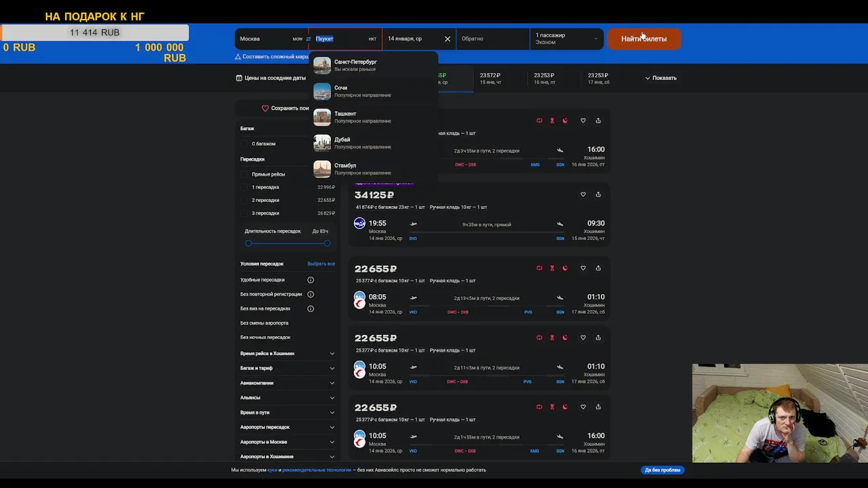
Task: Click night-layover moon icon on 2д 3ч 55м ticket
Action: (565, 121)
